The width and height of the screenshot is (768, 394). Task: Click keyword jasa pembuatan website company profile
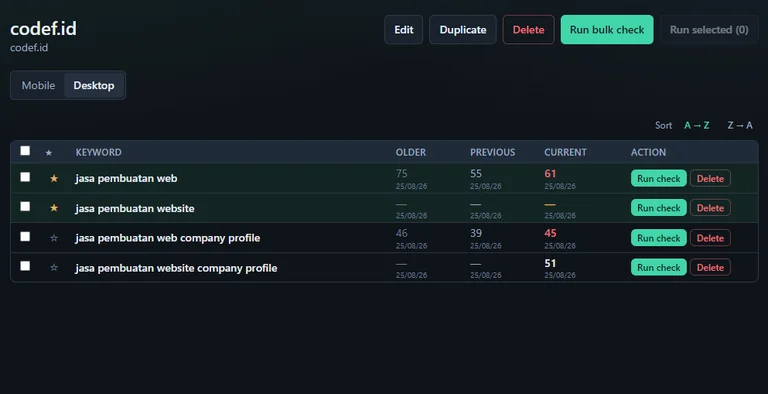[x=176, y=268]
